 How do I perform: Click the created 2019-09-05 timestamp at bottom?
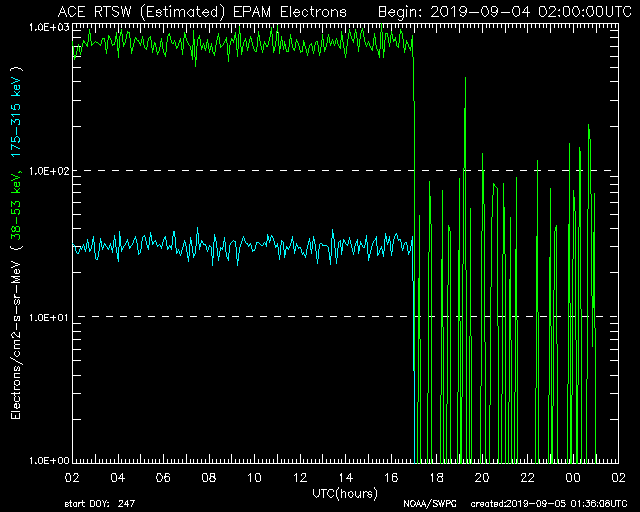click(549, 503)
